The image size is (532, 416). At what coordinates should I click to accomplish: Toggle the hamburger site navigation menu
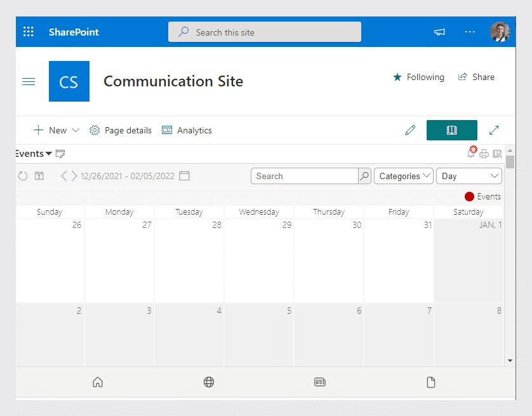tap(29, 82)
